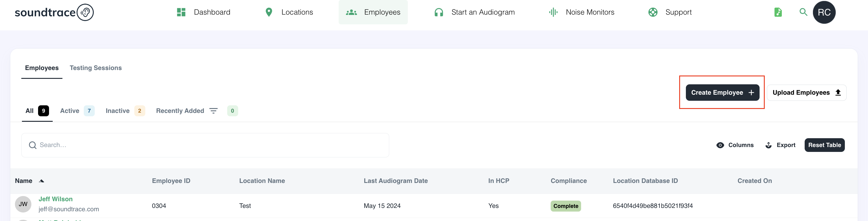Switch to Testing Sessions tab
The image size is (868, 221).
(96, 68)
